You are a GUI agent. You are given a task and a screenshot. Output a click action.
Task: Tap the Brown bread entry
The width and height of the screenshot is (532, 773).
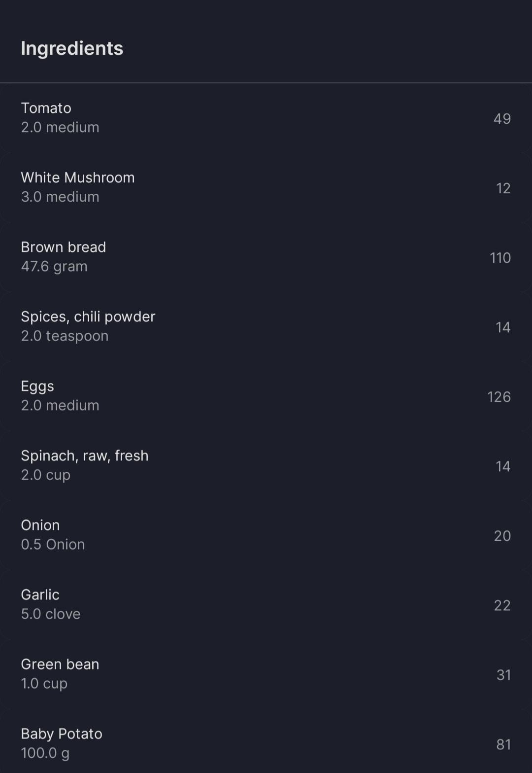(x=266, y=257)
